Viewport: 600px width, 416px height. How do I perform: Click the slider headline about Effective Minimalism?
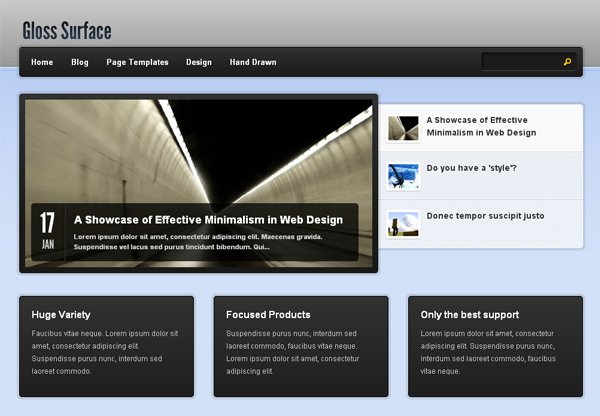click(208, 220)
